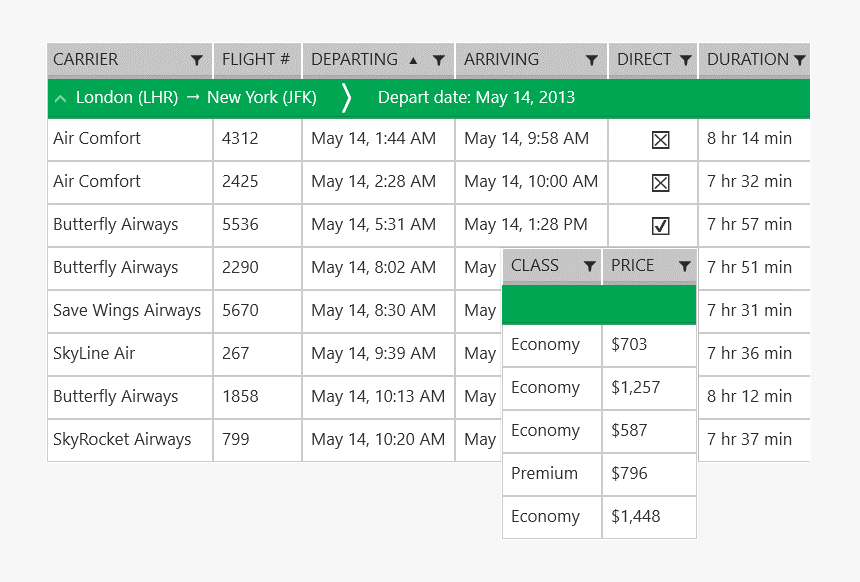Select the SkyRocket Airways carrier cell
This screenshot has width=860, height=582.
[122, 440]
